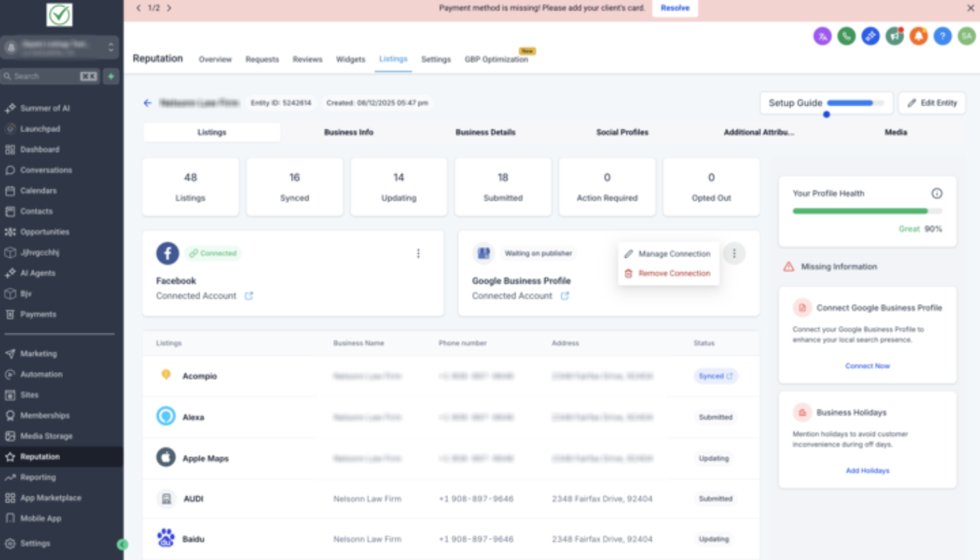Click the green phone call icon
The width and height of the screenshot is (980, 560).
[846, 36]
